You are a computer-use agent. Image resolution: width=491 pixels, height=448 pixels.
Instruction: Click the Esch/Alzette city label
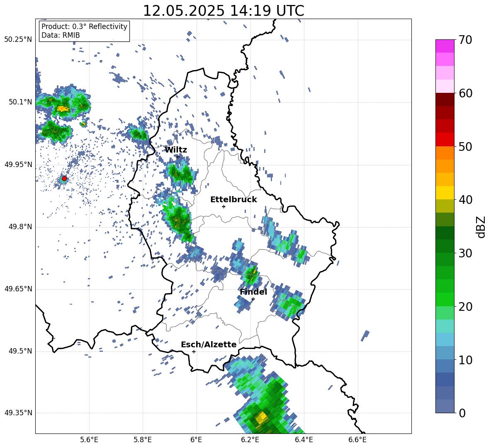click(x=209, y=344)
